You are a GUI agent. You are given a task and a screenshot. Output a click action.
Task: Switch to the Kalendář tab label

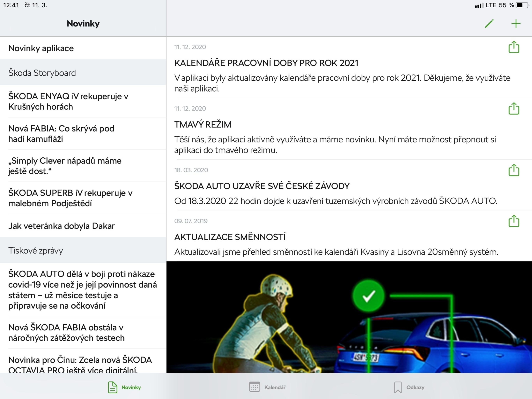point(275,387)
